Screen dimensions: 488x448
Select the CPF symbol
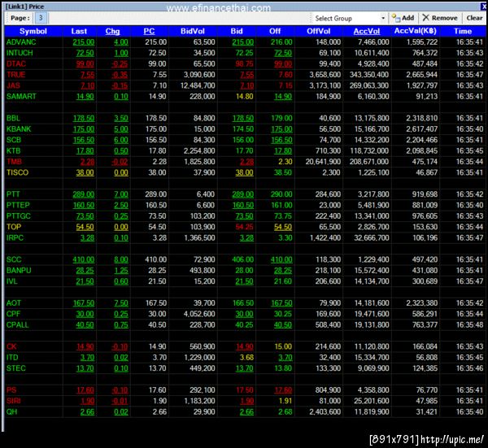pos(13,314)
